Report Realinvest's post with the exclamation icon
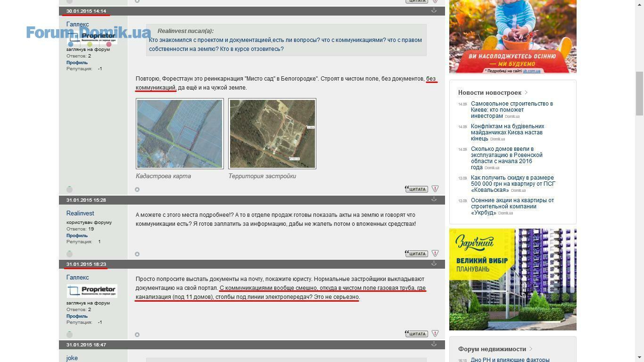Viewport: 644px width, 362px height. (435, 253)
